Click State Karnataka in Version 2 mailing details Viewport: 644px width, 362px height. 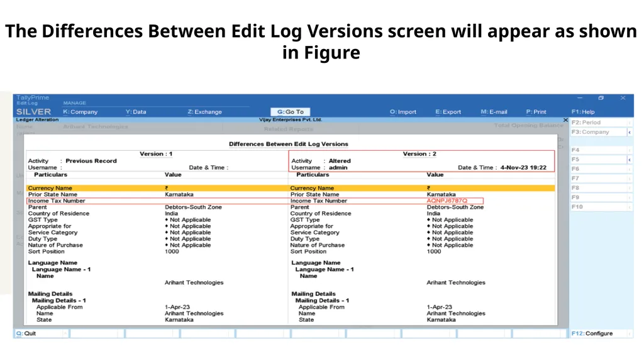tap(441, 320)
